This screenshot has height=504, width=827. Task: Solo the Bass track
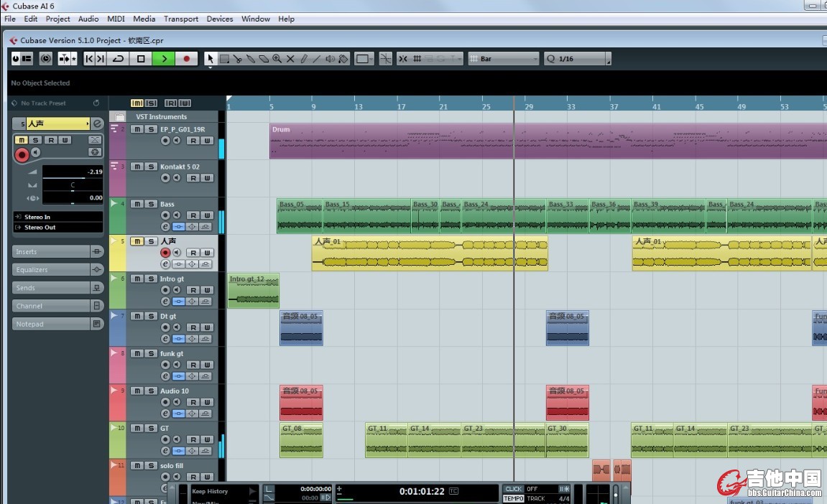point(151,204)
